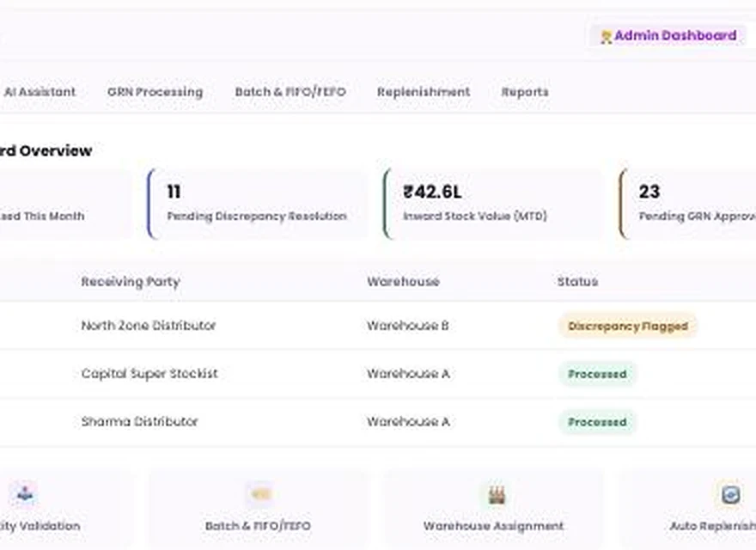The image size is (756, 550).
Task: Open the Admin Dashboard badge
Action: (x=668, y=36)
